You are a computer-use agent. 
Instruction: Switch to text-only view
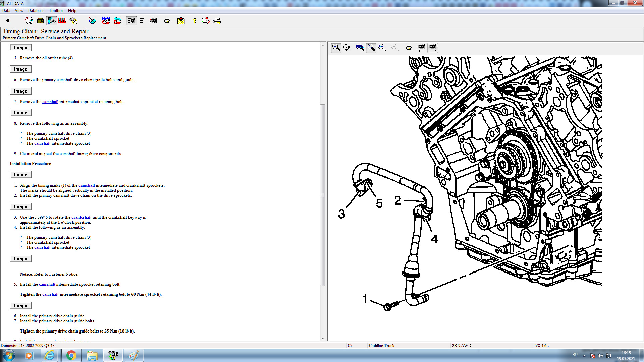[x=142, y=21]
